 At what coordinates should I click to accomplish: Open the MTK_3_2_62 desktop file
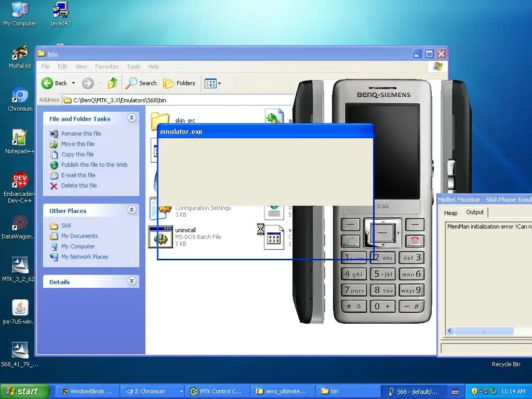18,270
